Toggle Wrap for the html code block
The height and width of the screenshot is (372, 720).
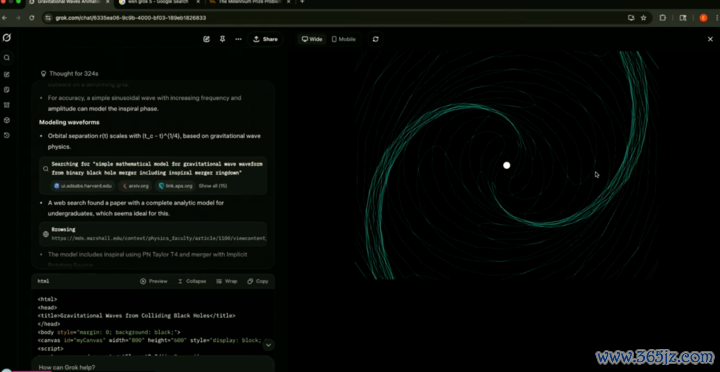(227, 281)
